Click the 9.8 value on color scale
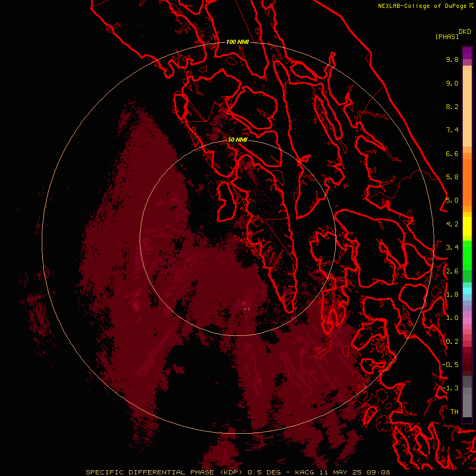The height and width of the screenshot is (476, 476). [452, 59]
